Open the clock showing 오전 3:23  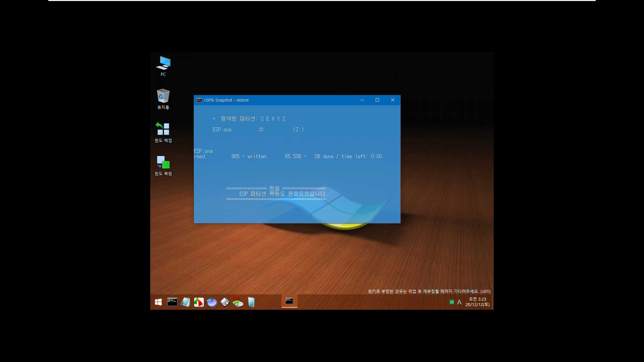coord(477,302)
